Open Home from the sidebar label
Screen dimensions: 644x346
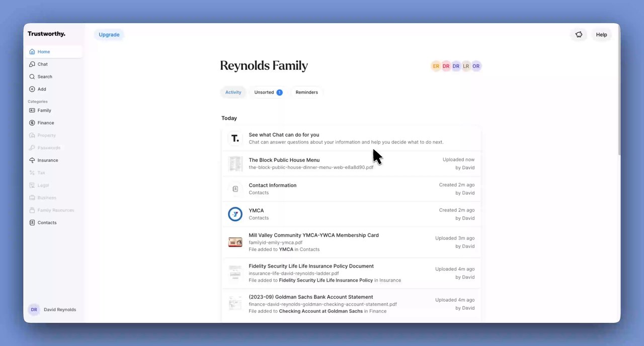44,52
